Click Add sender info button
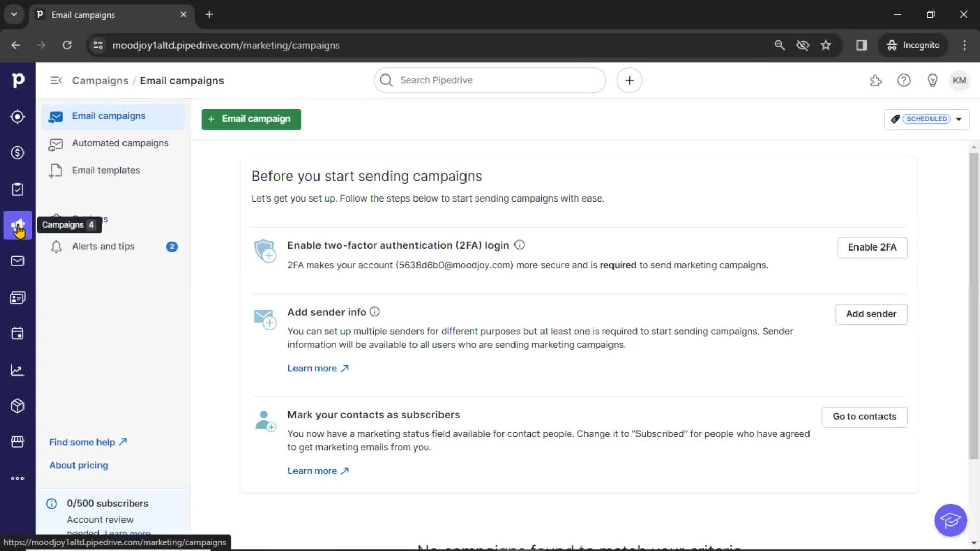980x551 pixels. 871,314
